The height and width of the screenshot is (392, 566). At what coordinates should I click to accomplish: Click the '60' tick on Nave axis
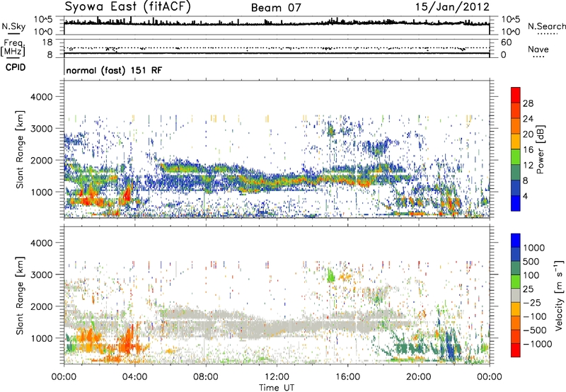point(506,42)
